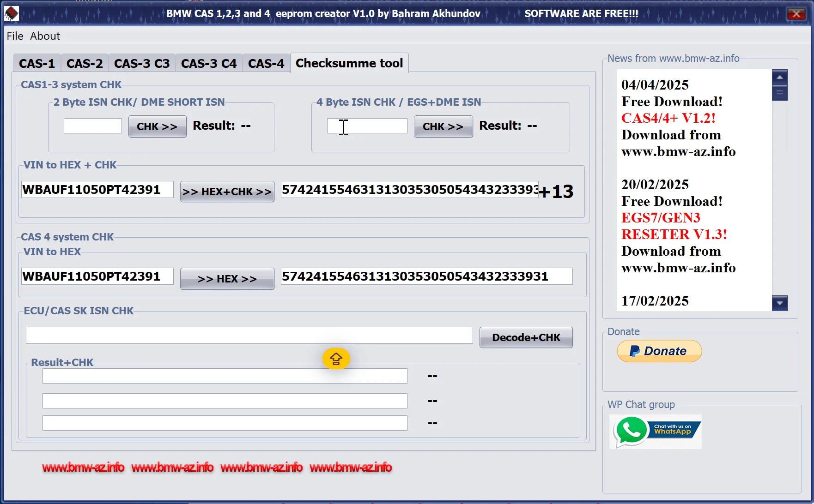The height and width of the screenshot is (504, 814).
Task: Select the Checksumme tool tab
Action: click(x=349, y=63)
